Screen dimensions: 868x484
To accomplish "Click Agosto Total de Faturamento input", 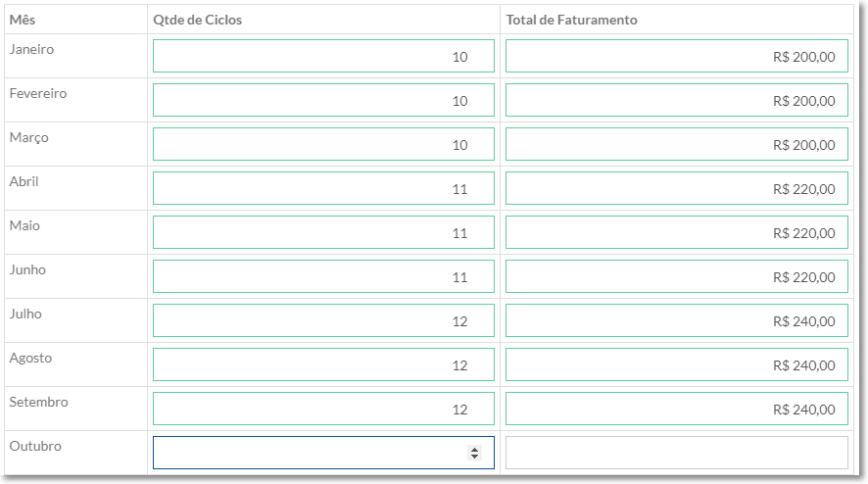I will tap(676, 364).
